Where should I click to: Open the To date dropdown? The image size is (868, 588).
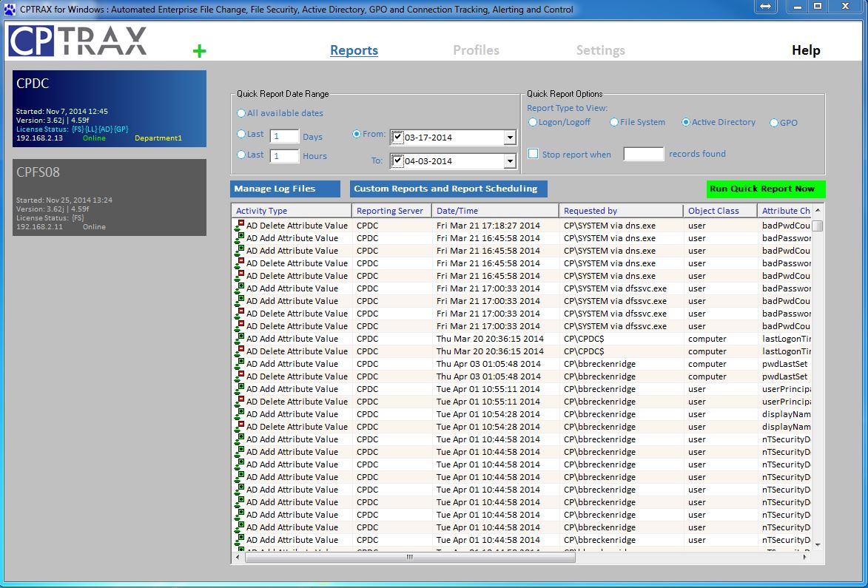point(509,161)
